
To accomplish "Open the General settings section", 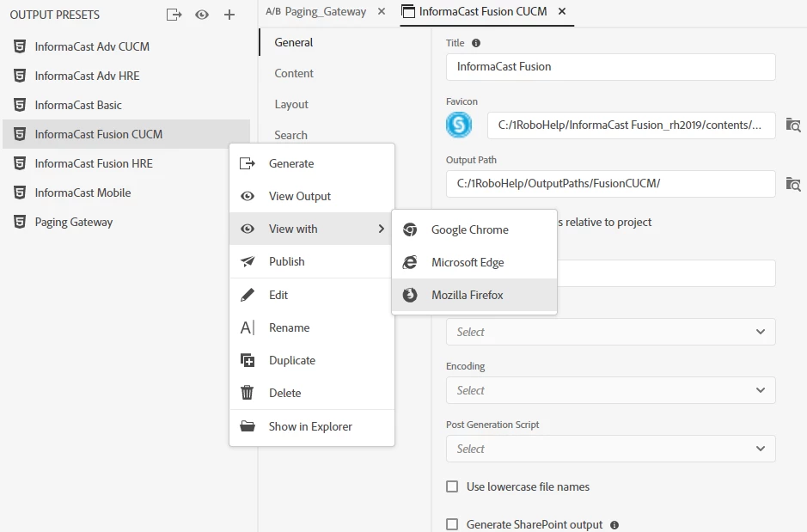I will 293,42.
